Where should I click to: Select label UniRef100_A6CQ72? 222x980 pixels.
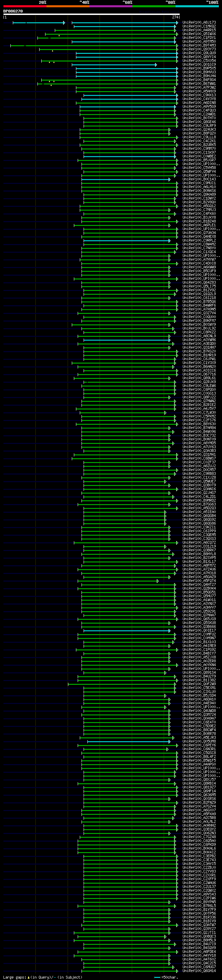199,543
